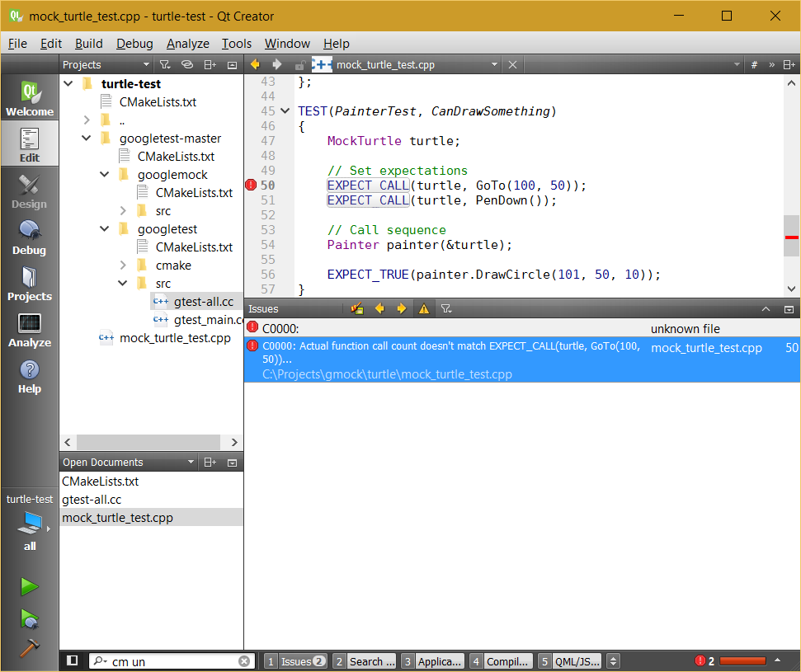Open the Projects view selector dropdown

(x=106, y=65)
